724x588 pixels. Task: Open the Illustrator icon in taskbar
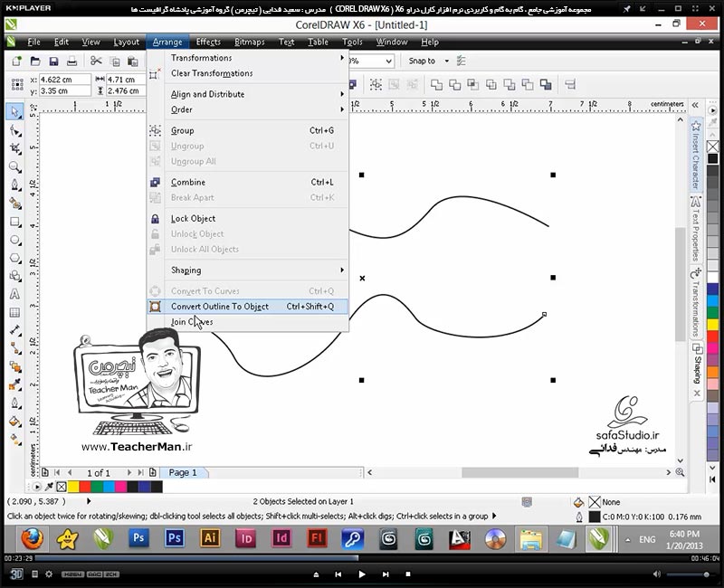point(210,538)
